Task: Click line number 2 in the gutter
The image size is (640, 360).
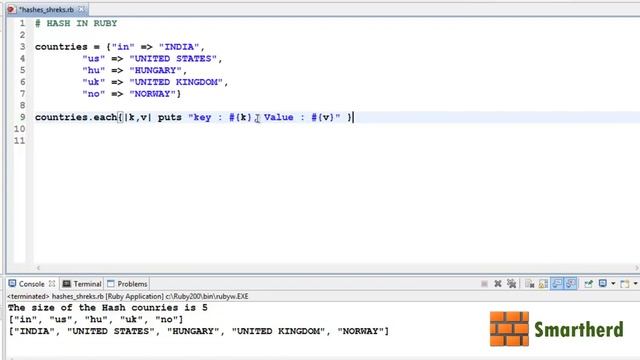Action: point(22,35)
